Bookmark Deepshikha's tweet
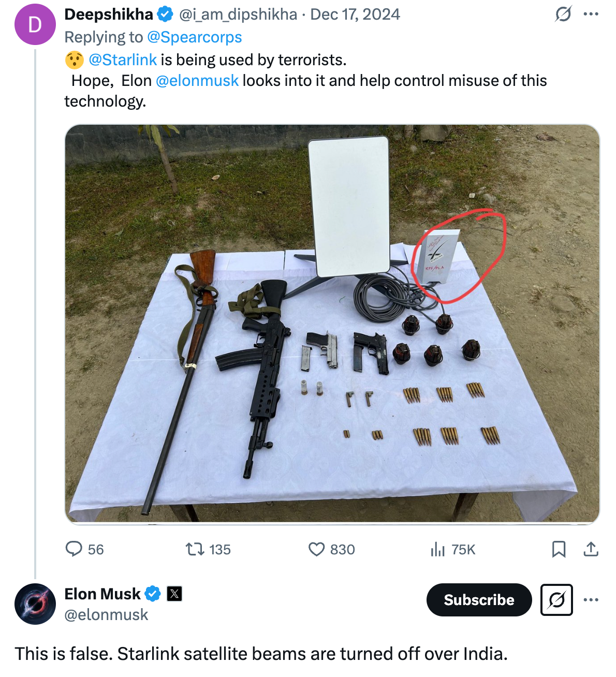This screenshot has height=677, width=616. [559, 550]
